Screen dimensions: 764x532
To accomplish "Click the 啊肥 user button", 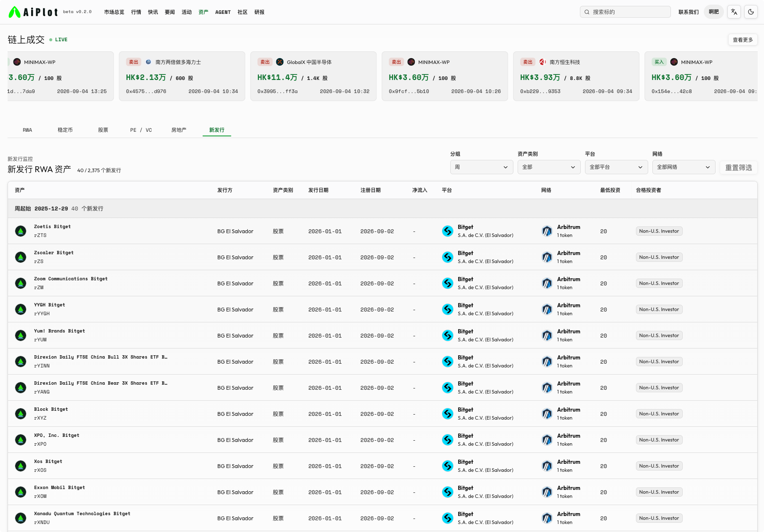I will (714, 12).
